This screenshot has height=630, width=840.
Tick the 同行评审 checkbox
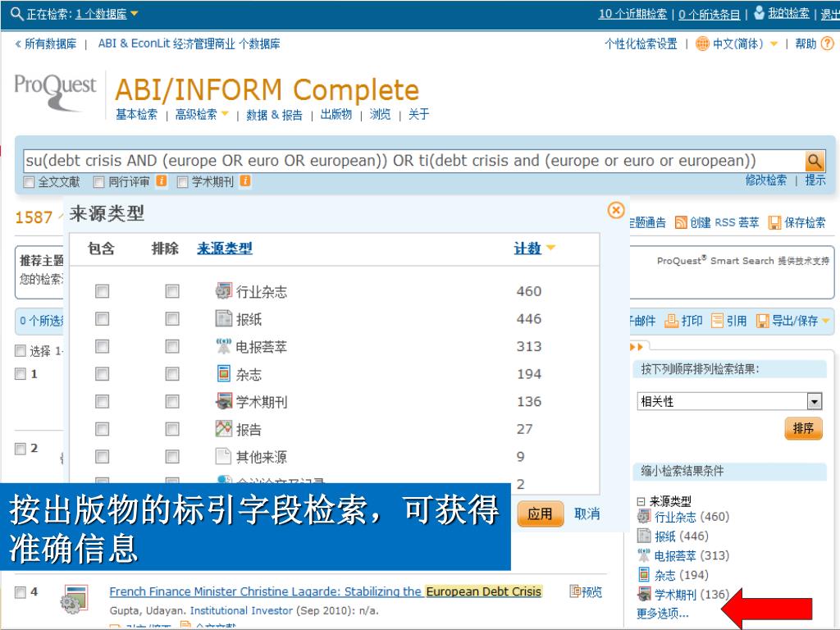click(98, 182)
